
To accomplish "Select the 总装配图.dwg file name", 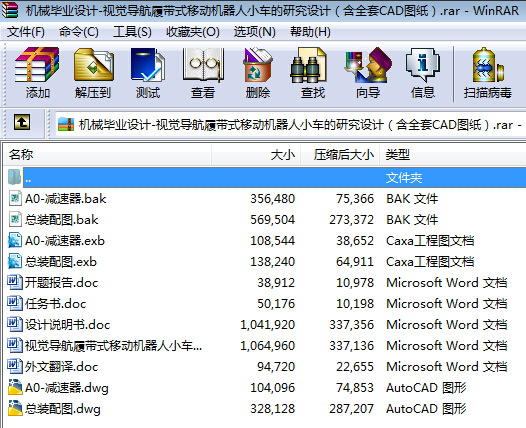I will 63,409.
